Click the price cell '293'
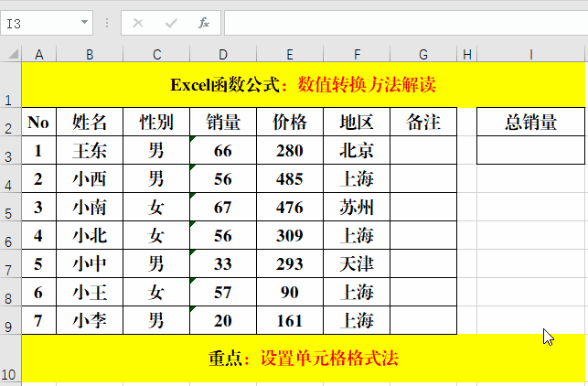The image size is (588, 386). pyautogui.click(x=290, y=263)
